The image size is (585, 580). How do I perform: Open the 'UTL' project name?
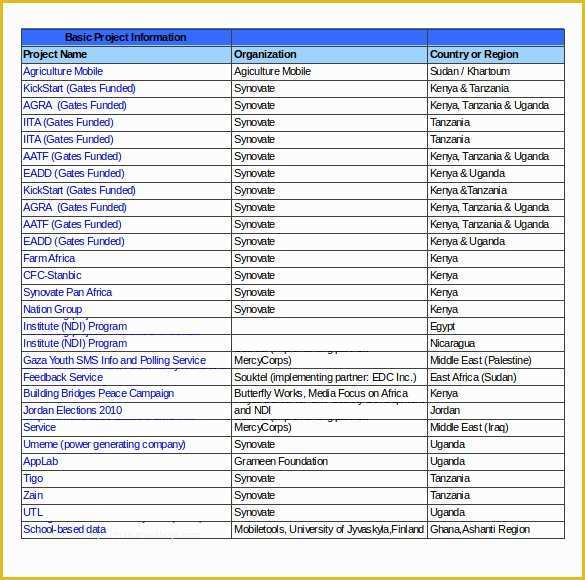(x=33, y=512)
